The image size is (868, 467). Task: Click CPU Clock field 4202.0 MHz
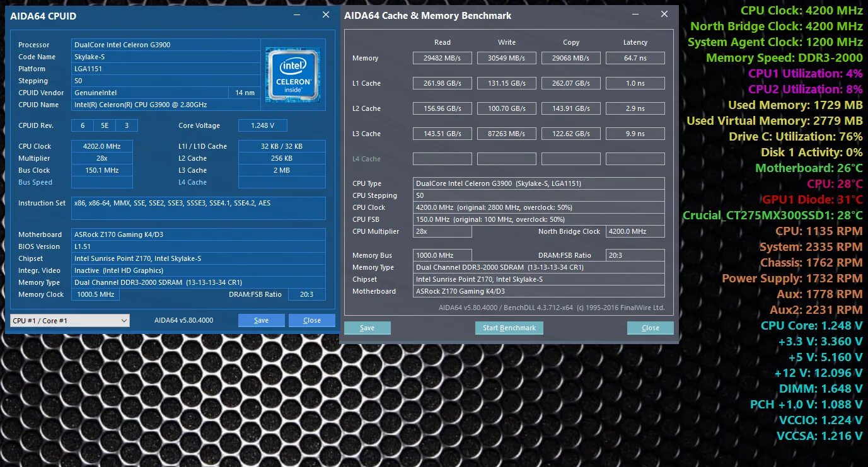102,146
